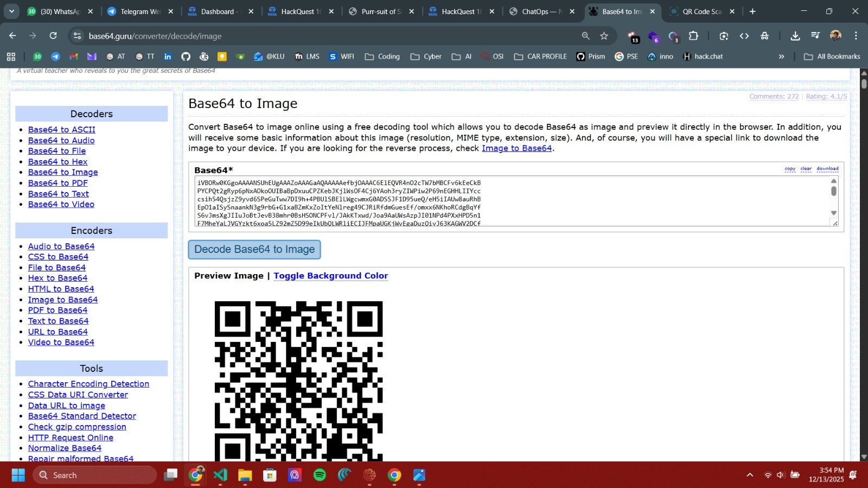Toggle Background Color of image preview
This screenshot has width=868, height=488.
click(330, 276)
